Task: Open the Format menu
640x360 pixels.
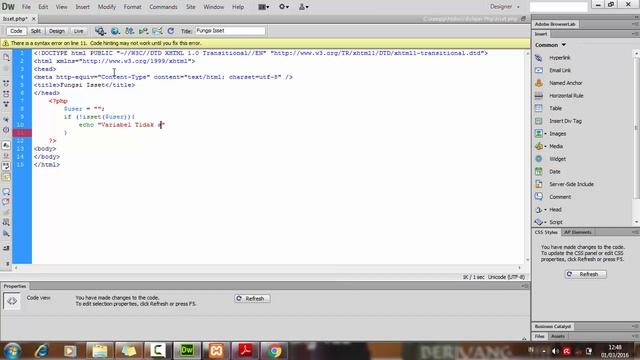Action: (x=132, y=7)
